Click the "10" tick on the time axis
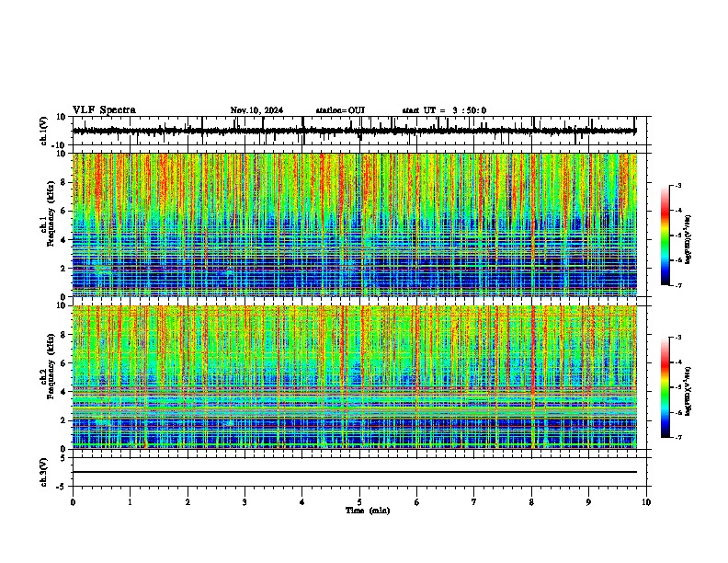Viewport: 728px width, 563px height. pyautogui.click(x=646, y=502)
